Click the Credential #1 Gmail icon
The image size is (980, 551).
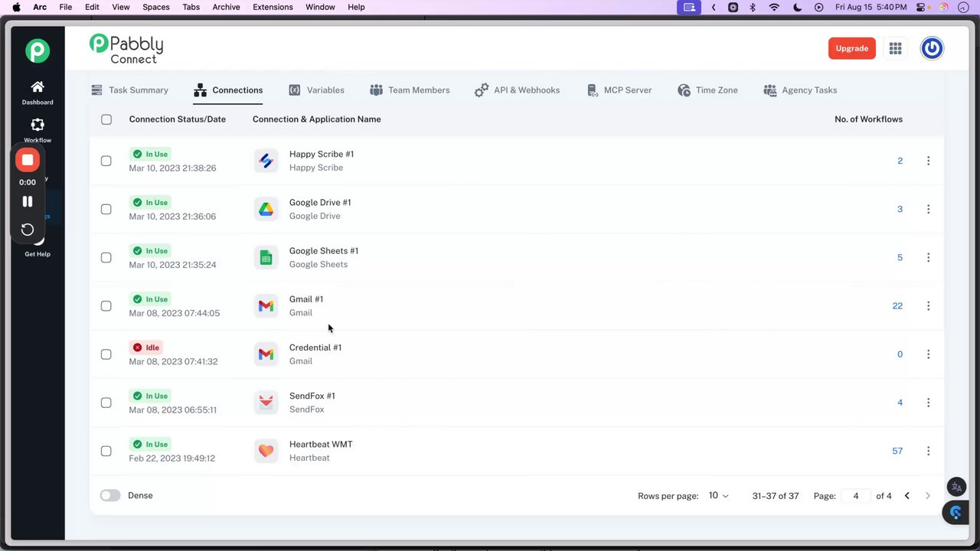tap(266, 354)
